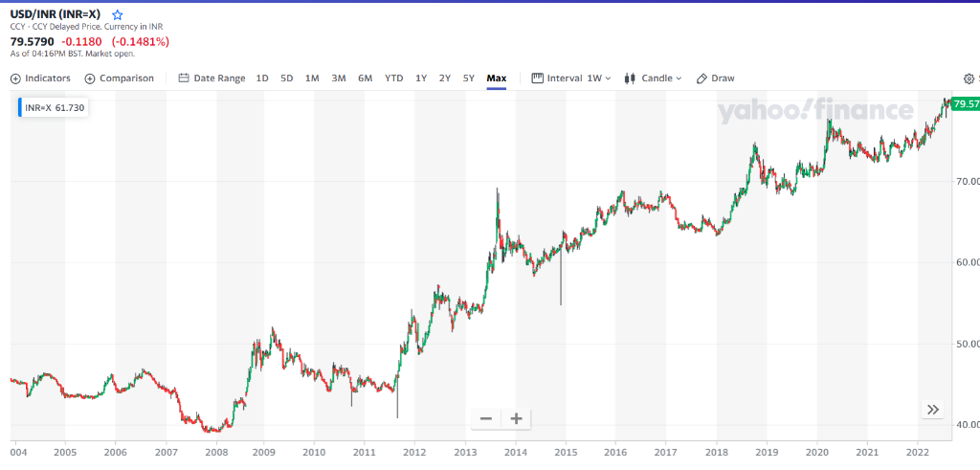
Task: Open the Indicators panel
Action: pos(40,78)
